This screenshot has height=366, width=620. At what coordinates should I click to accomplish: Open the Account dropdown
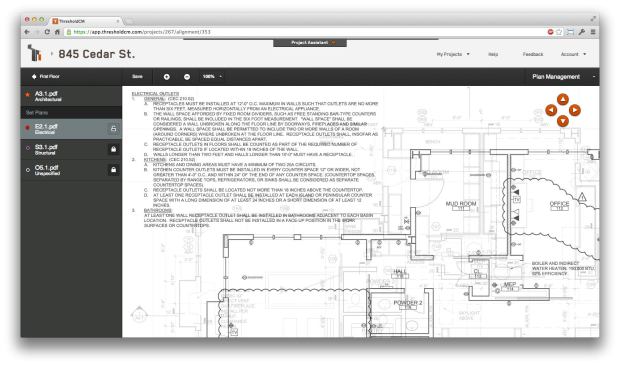coord(573,54)
